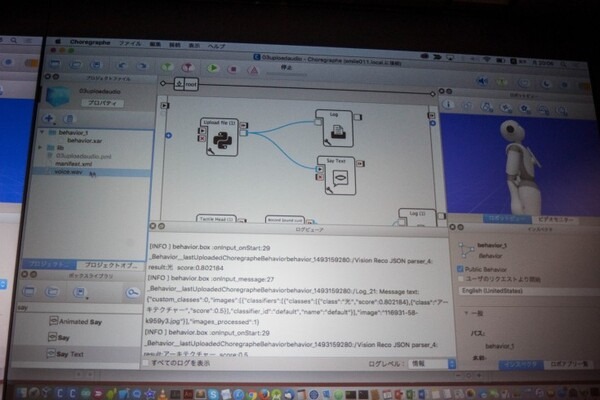Click the green Connect to robot icon
This screenshot has width=600, height=400.
point(166,66)
